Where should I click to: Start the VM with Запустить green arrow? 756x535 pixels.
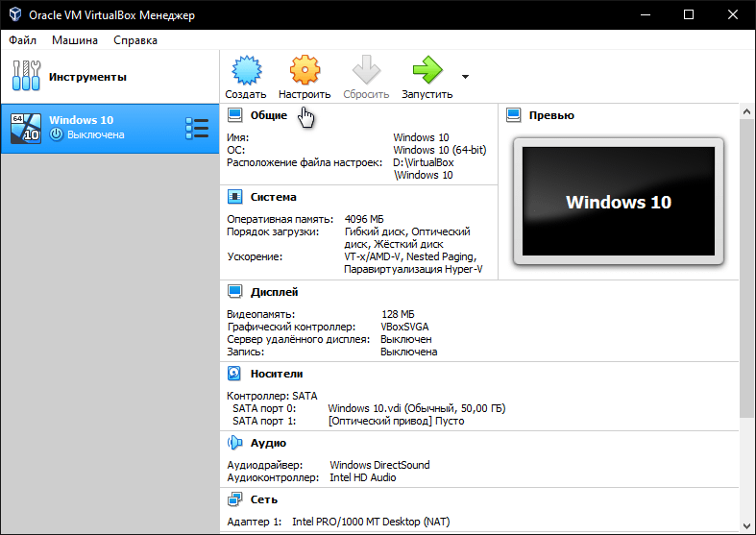(x=427, y=70)
